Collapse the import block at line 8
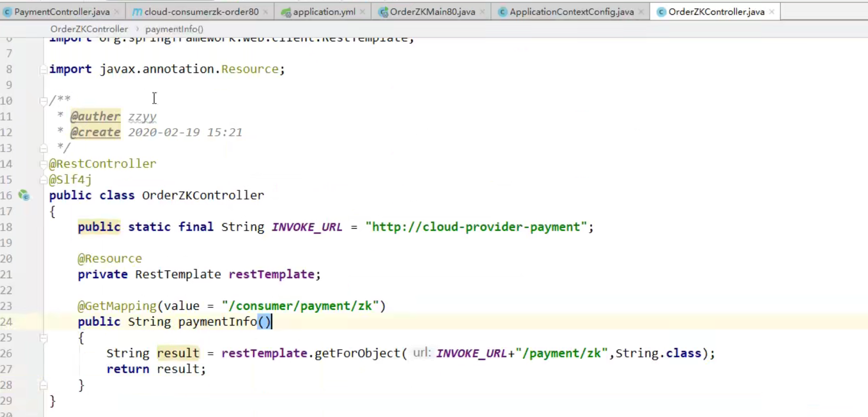This screenshot has height=417, width=868. (x=43, y=69)
